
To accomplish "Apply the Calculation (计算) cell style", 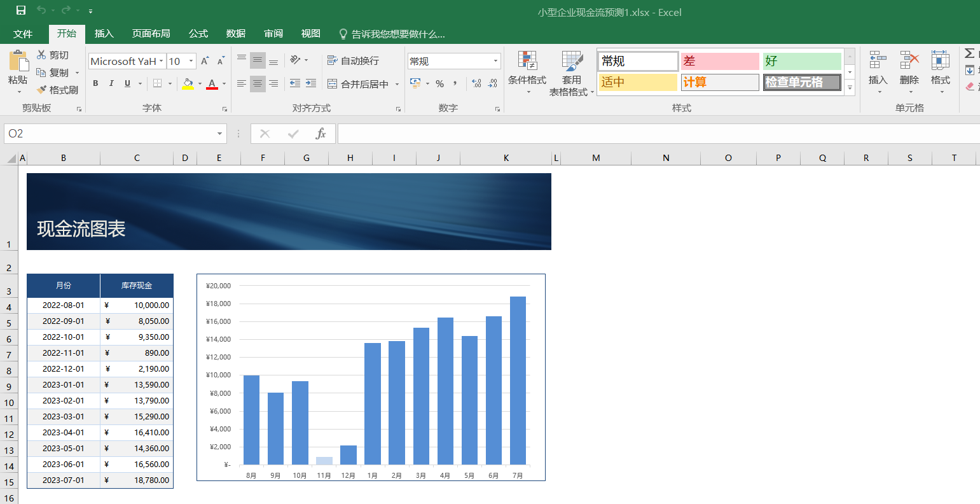I will pos(720,82).
